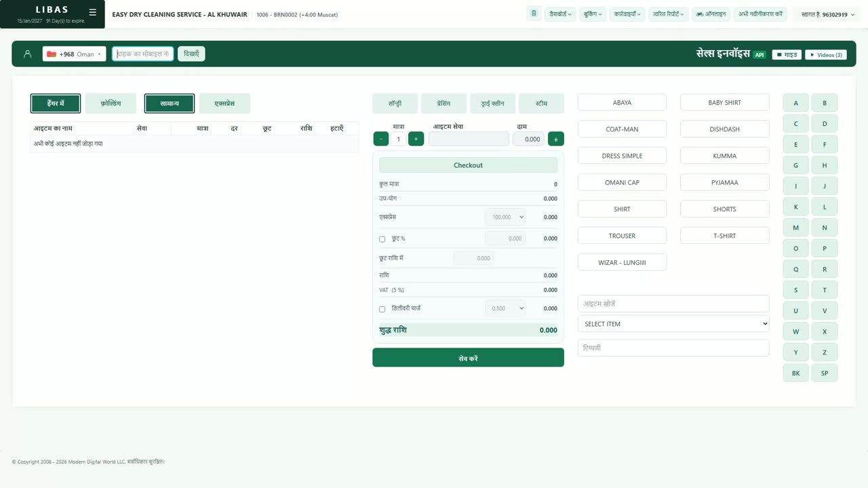Toggle फ़ोल्डिंग packing option
The width and height of the screenshot is (868, 488).
pyautogui.click(x=111, y=104)
